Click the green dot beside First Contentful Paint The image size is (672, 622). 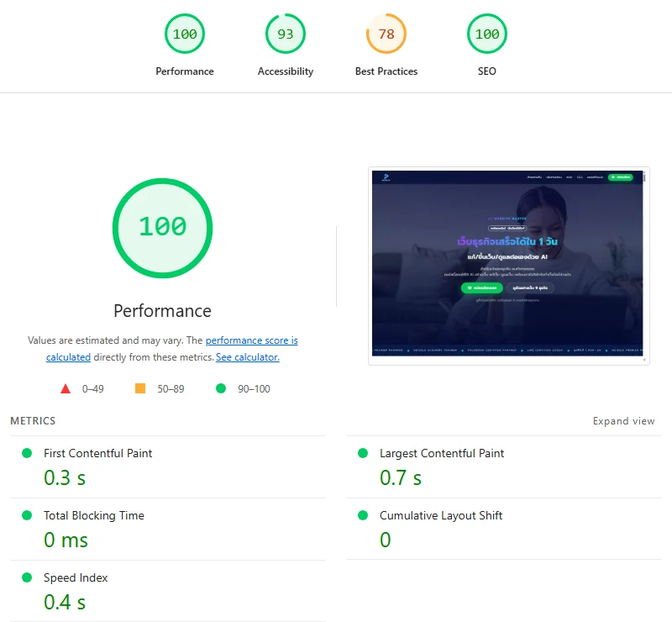(27, 453)
